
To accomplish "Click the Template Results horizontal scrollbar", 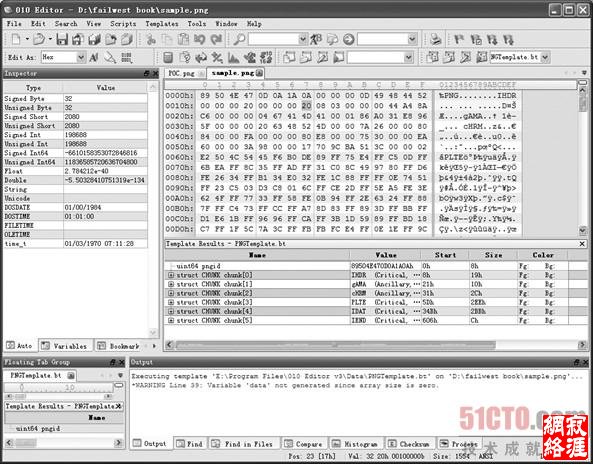I will [x=376, y=345].
